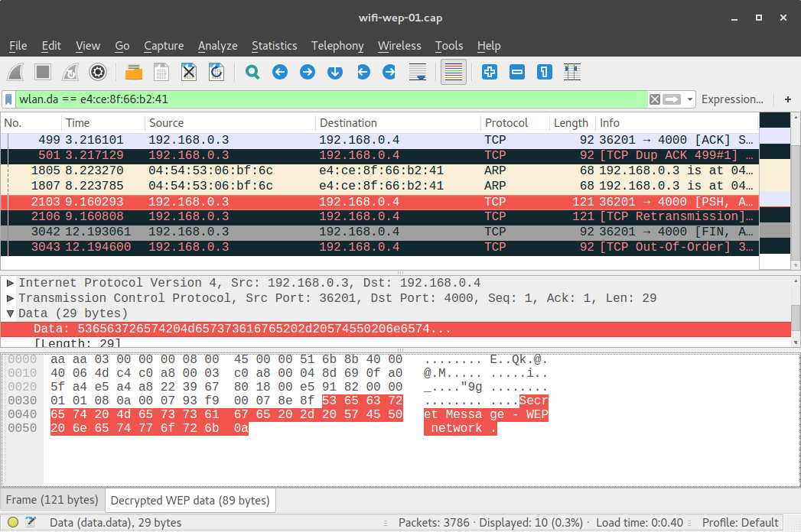The width and height of the screenshot is (801, 532).
Task: Collapse the Data (29 bytes) field
Action: tap(9, 312)
